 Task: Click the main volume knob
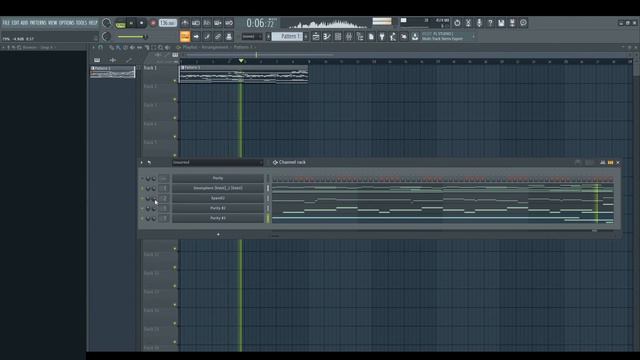[107, 23]
